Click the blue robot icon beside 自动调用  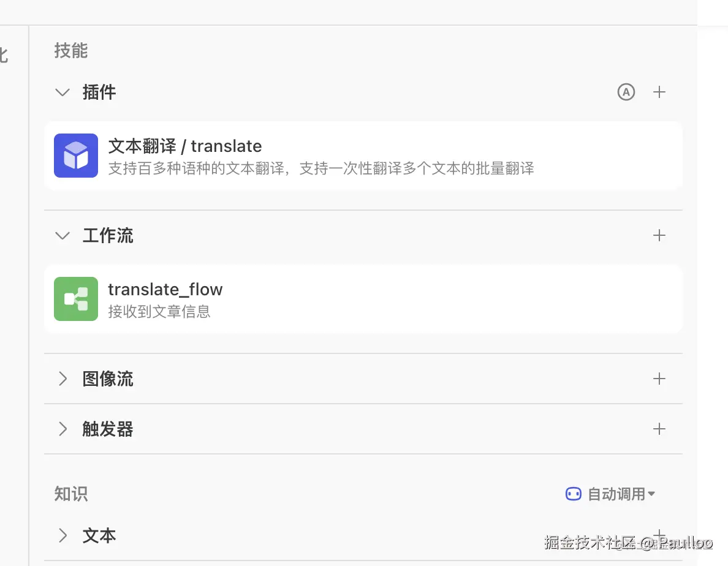tap(573, 494)
